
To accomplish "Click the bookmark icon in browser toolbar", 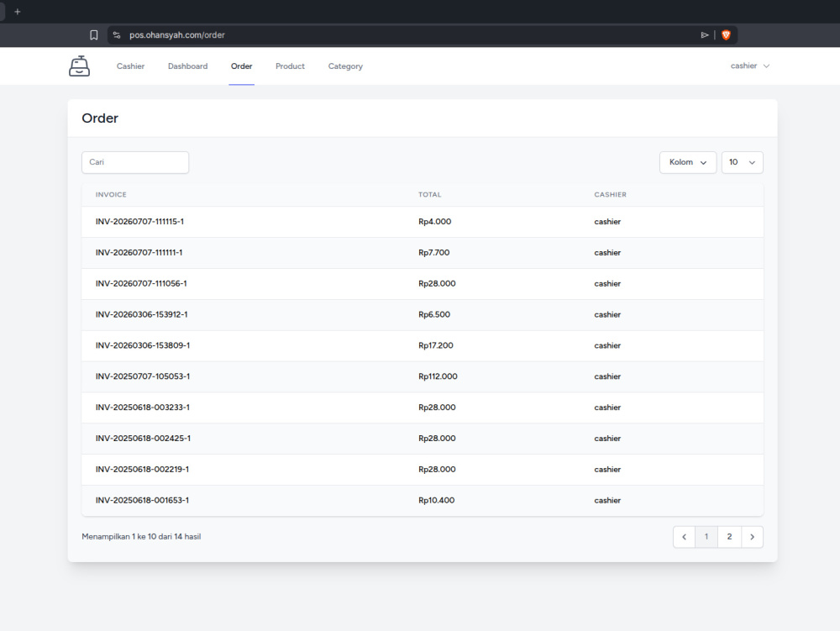I will point(94,34).
